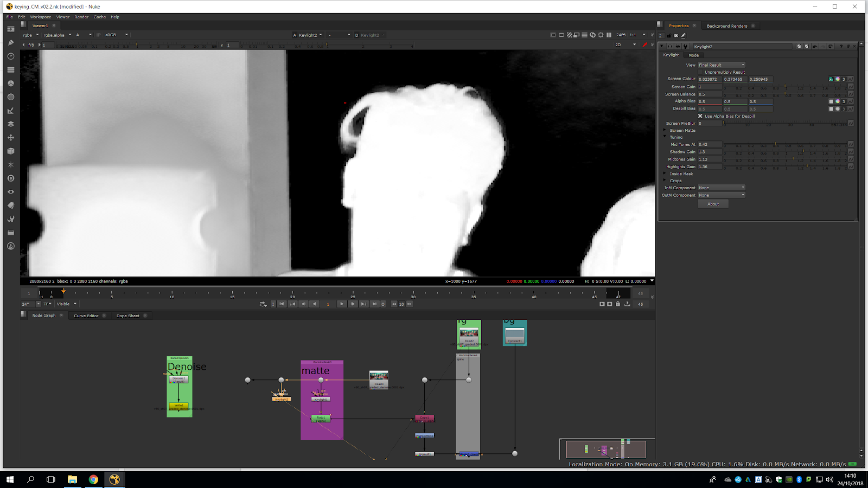Open Screen Colour color wheel picker
Image resolution: width=868 pixels, height=488 pixels.
pos(837,79)
